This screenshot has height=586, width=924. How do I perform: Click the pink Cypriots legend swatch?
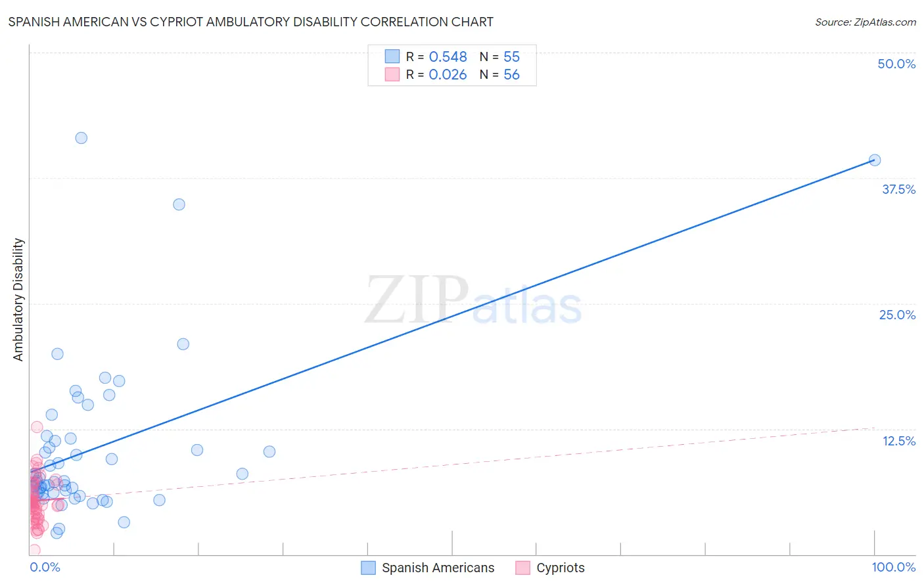pyautogui.click(x=522, y=568)
